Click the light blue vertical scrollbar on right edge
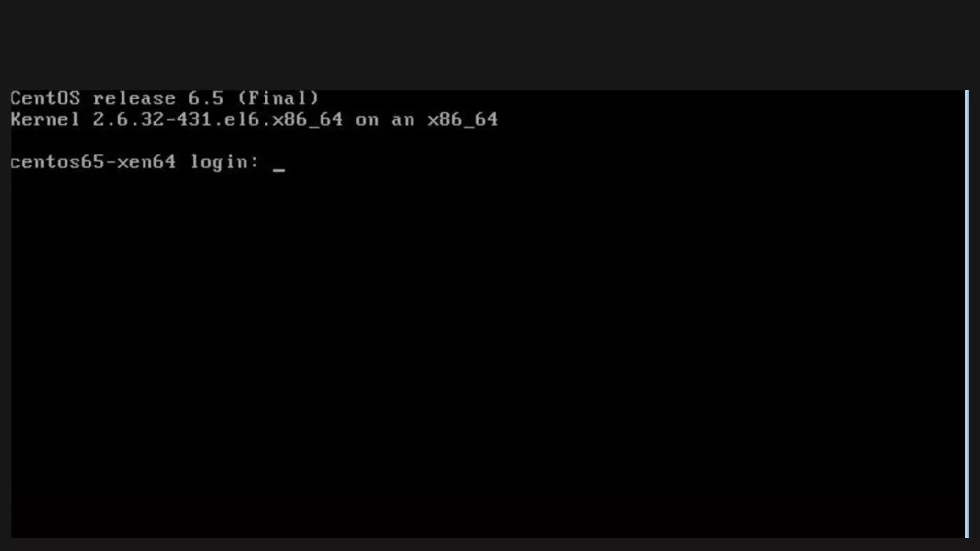Viewport: 980px width, 551px height. click(967, 314)
